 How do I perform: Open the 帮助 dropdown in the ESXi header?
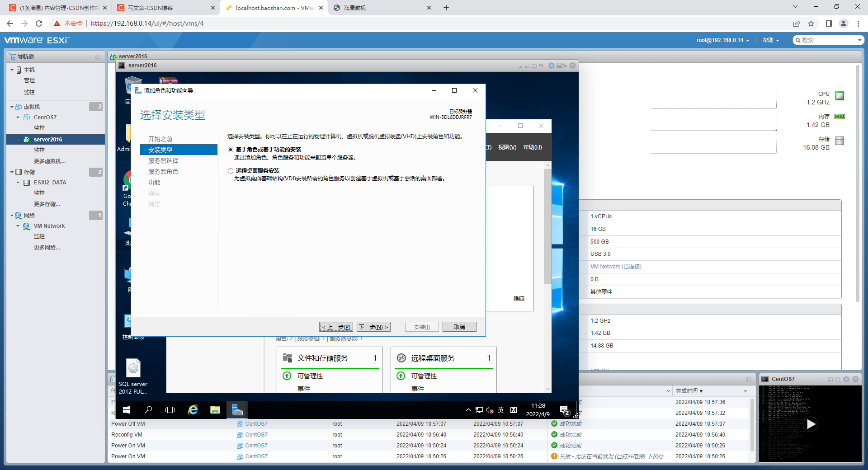pos(770,40)
